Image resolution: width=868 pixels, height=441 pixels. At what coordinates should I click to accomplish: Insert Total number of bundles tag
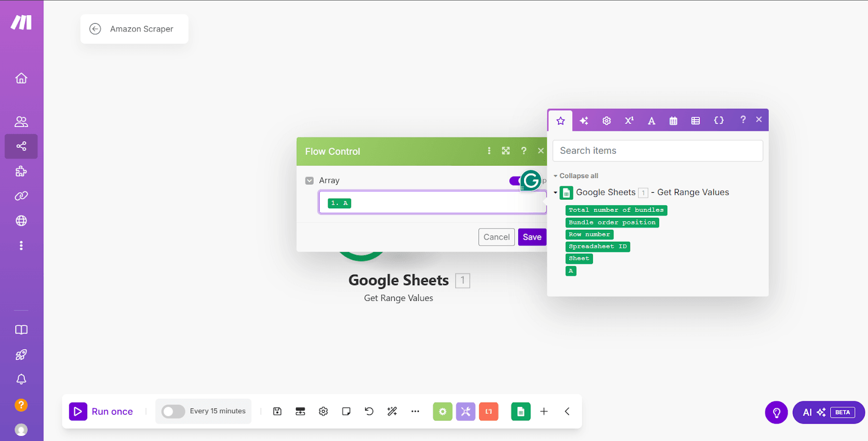click(616, 210)
